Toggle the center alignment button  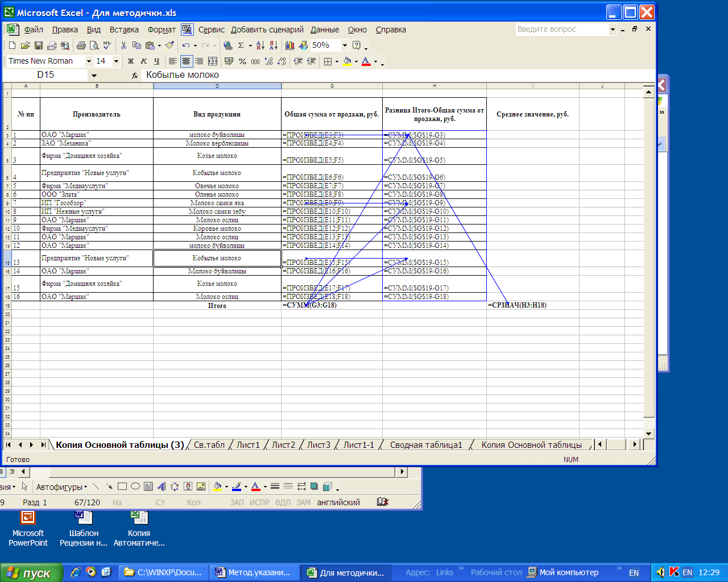[x=186, y=61]
